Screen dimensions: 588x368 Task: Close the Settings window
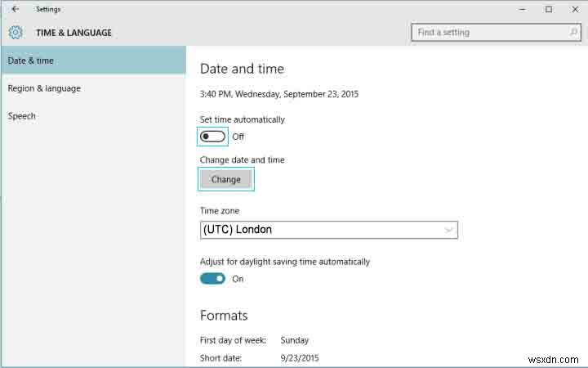(x=575, y=9)
